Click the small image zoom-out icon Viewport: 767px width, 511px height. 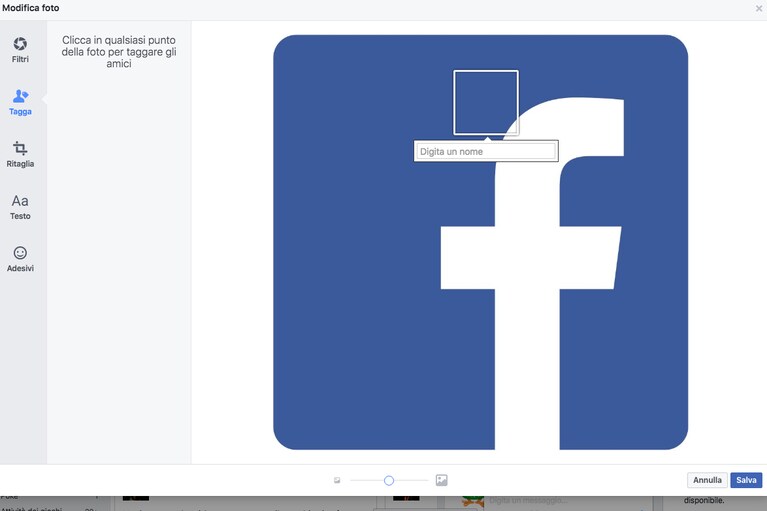coord(337,481)
